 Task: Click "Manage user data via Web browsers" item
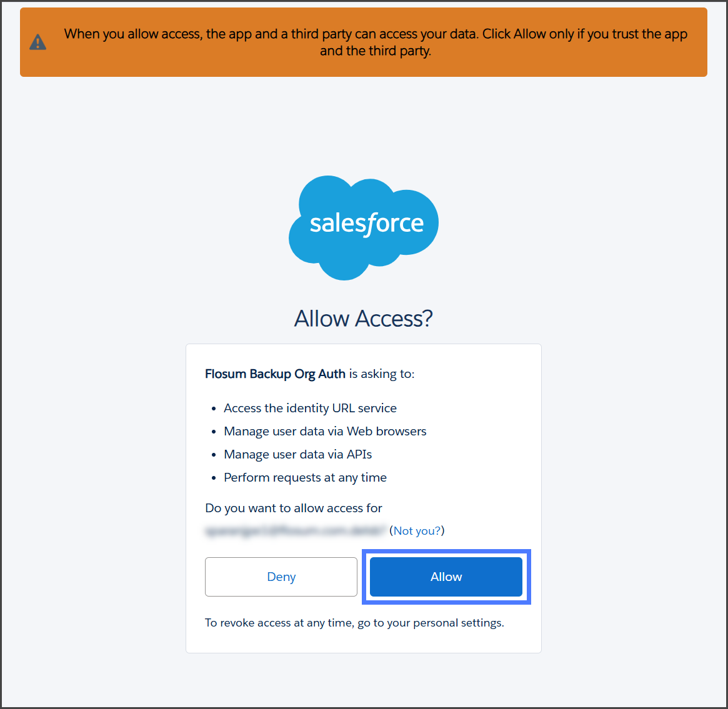point(325,431)
